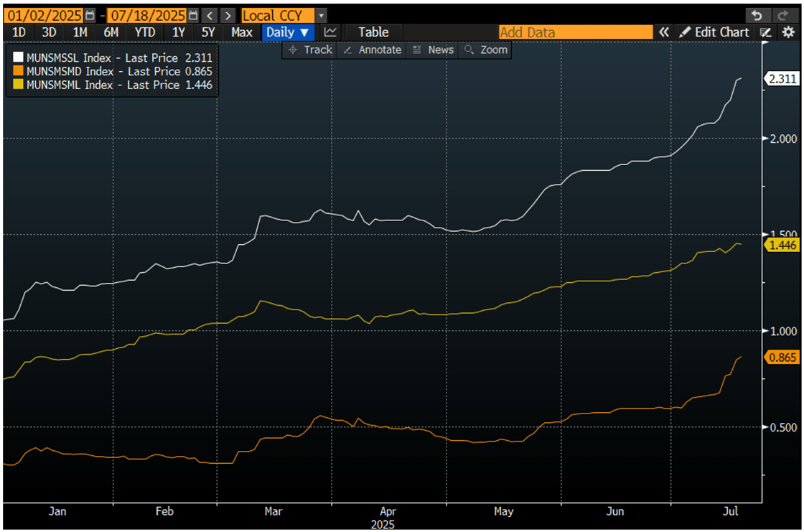Viewport: 804px width, 532px height.
Task: Toggle the white MUNSMSSL Index legend box
Action: [x=18, y=57]
